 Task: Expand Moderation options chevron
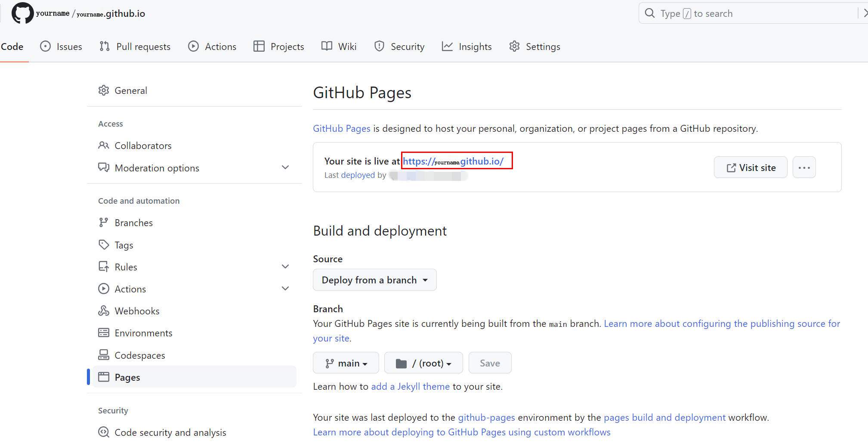285,168
